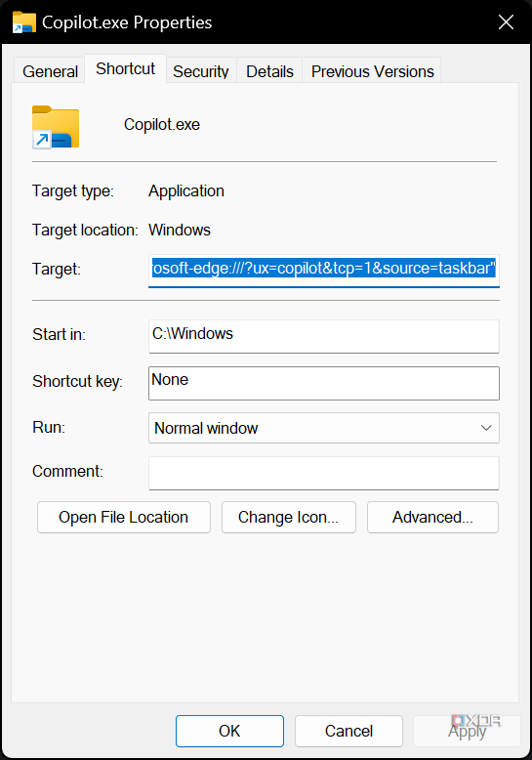Screen dimensions: 532x760
Task: Click the folder shortcut icon in title bar
Action: coord(24,22)
